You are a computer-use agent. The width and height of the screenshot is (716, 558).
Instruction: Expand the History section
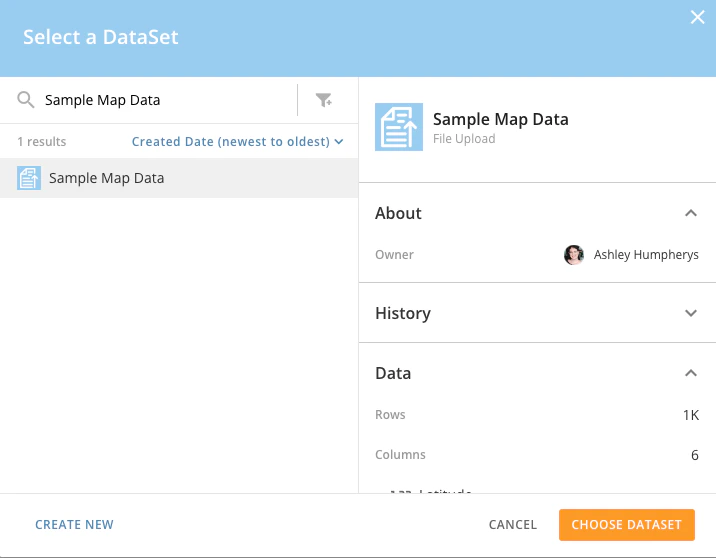tap(691, 313)
